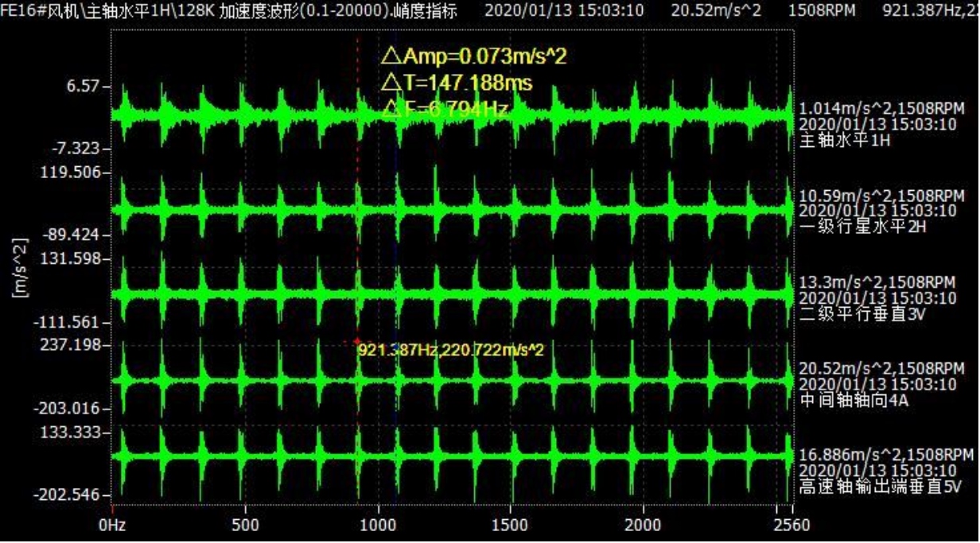Click the △Amp=0.073m/s^2 readout
Image resolution: width=980 pixels, height=543 pixels.
[x=474, y=56]
